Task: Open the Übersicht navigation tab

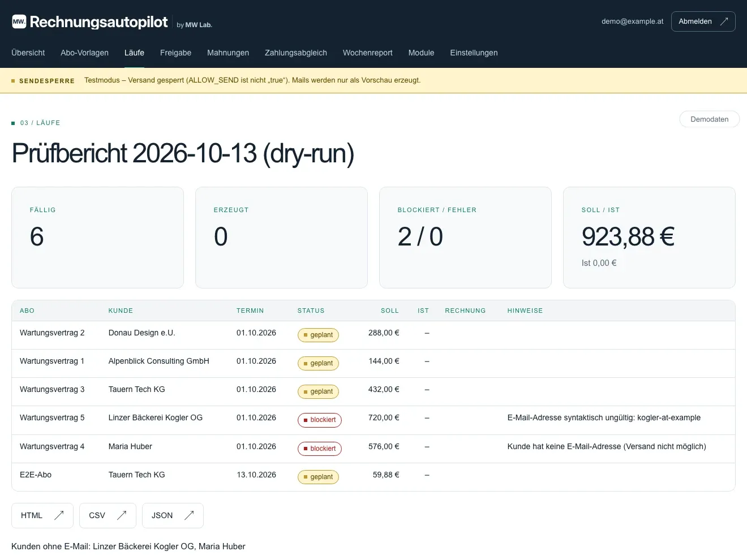Action: 28,53
